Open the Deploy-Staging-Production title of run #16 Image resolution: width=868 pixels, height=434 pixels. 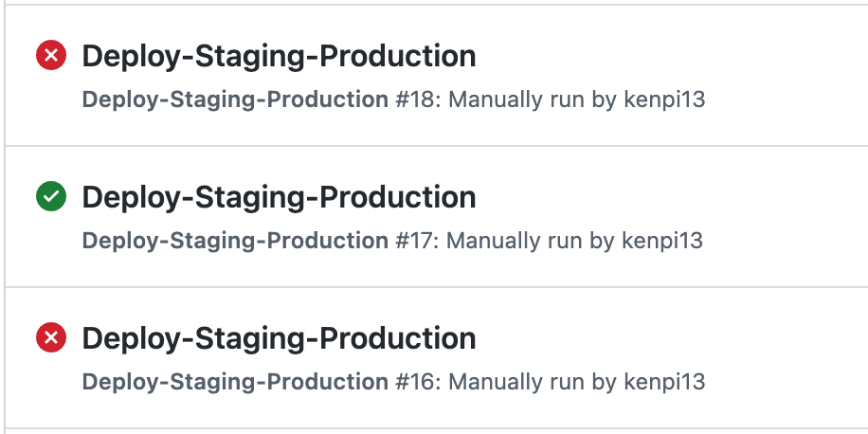tap(279, 338)
